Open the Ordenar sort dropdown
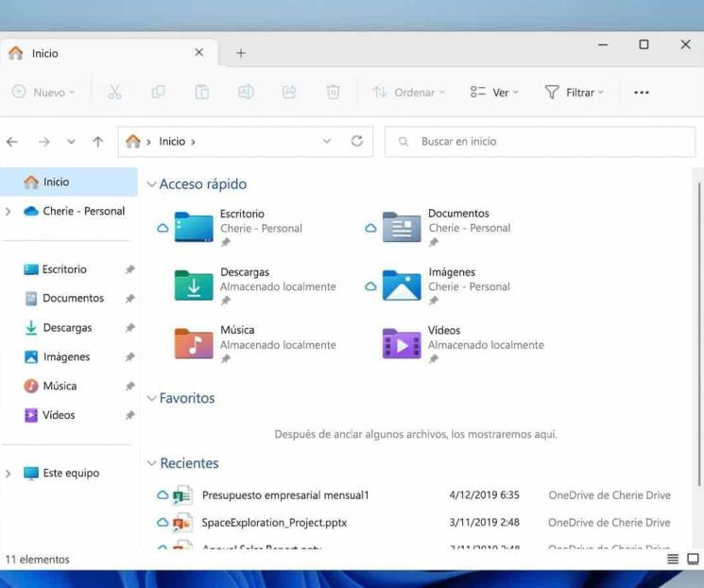Screen dimensions: 704x588 pos(408,92)
